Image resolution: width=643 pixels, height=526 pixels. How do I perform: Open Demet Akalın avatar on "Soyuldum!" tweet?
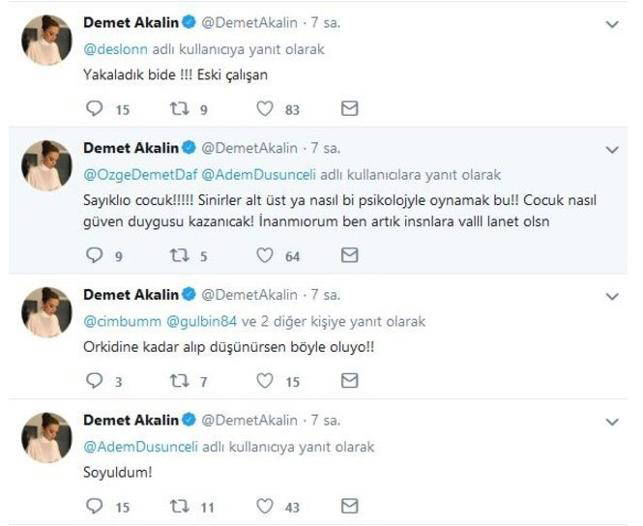pyautogui.click(x=47, y=436)
